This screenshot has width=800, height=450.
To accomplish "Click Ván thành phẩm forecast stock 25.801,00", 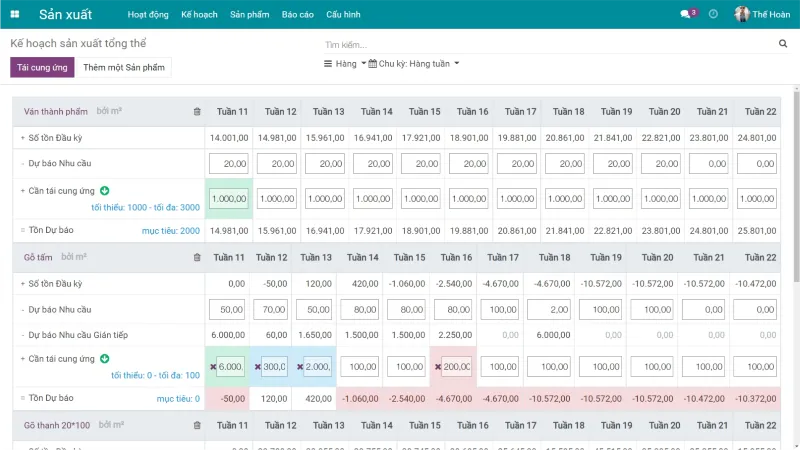I will pyautogui.click(x=757, y=231).
